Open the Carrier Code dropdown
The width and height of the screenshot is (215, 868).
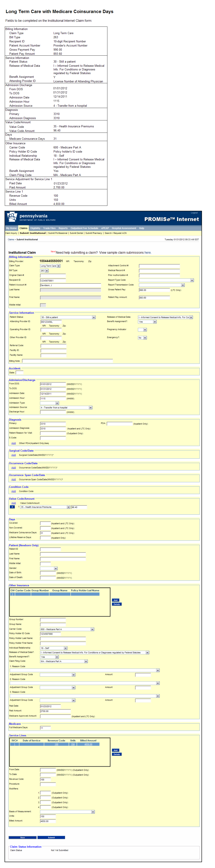[92, 629]
